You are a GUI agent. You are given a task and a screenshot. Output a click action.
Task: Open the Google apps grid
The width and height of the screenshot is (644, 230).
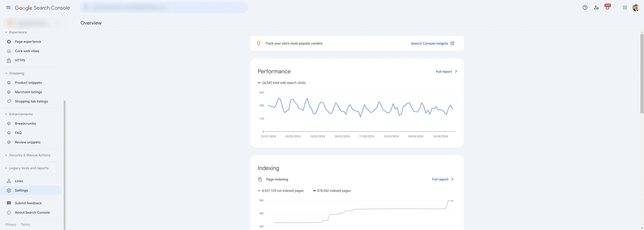coord(625,7)
